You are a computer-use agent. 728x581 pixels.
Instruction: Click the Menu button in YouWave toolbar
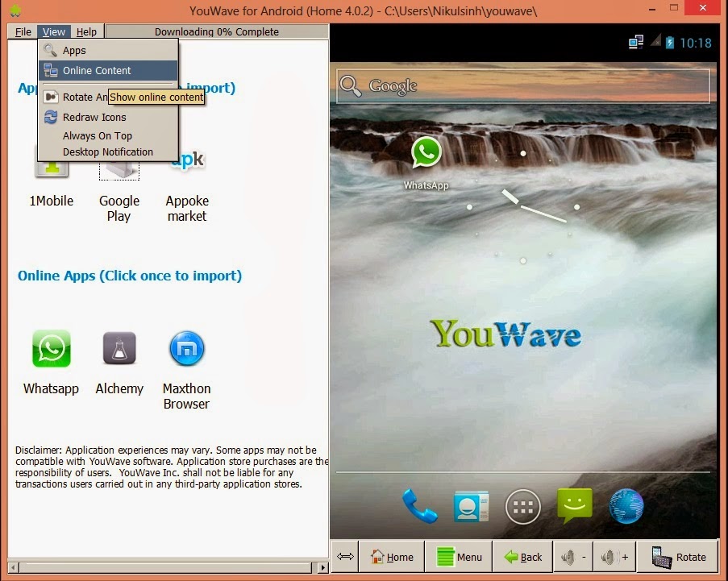point(460,556)
